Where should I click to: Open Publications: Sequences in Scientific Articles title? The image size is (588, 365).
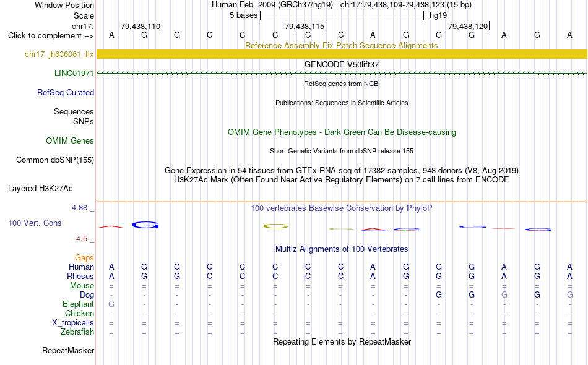[342, 103]
